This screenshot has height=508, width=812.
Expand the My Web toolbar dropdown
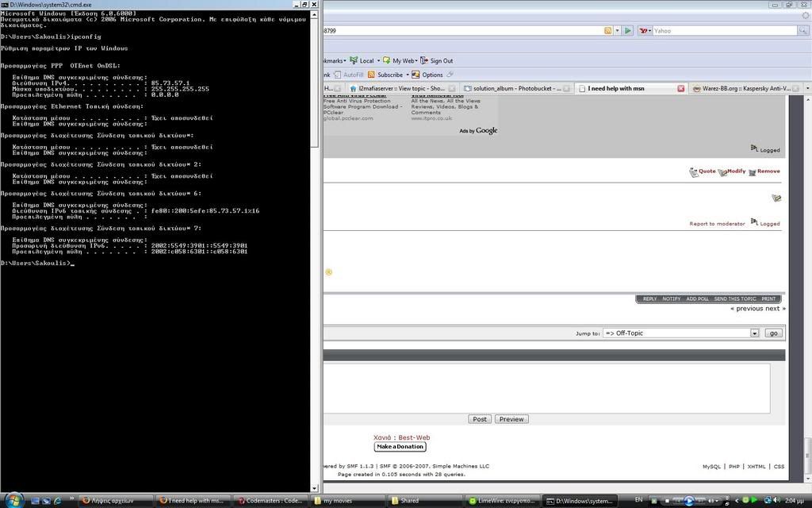(x=418, y=60)
